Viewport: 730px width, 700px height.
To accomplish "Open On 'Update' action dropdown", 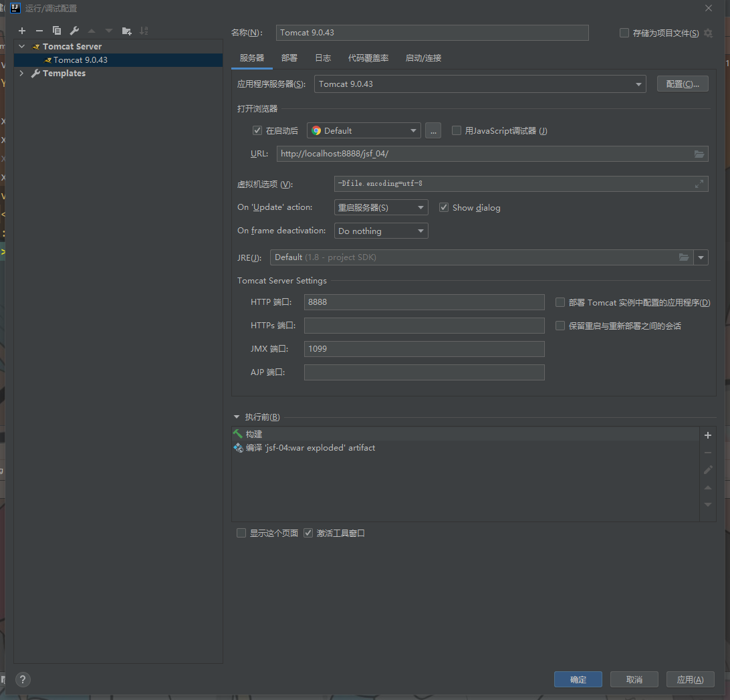I will [381, 207].
